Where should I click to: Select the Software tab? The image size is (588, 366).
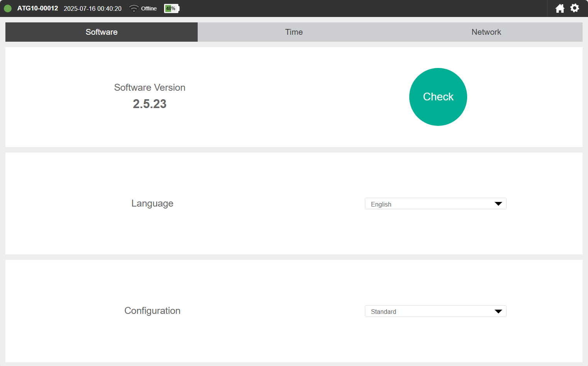(x=102, y=32)
